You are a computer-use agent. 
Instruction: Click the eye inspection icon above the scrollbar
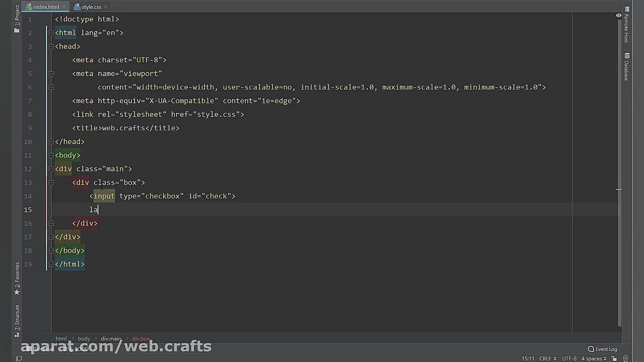tap(619, 15)
